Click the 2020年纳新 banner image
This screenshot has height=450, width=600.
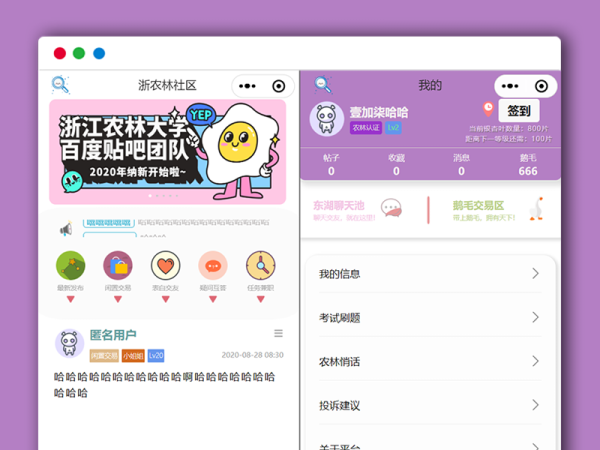168,152
